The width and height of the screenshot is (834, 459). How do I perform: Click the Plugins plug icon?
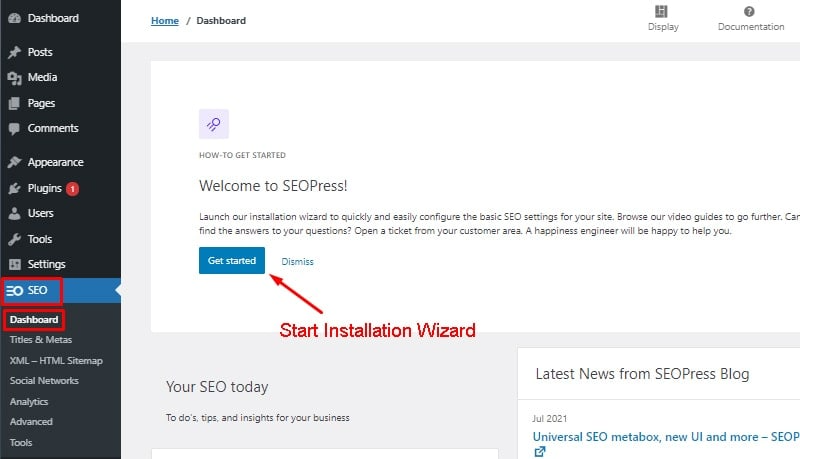14,188
